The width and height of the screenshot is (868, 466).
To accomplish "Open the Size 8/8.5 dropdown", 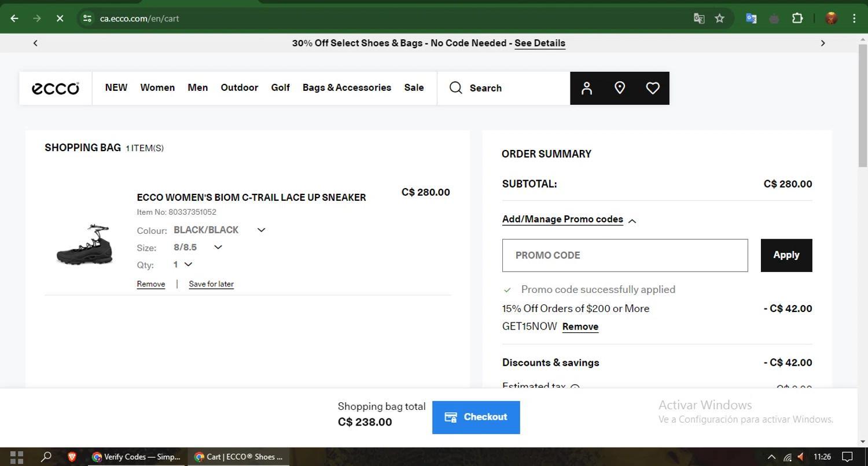I will click(x=197, y=247).
